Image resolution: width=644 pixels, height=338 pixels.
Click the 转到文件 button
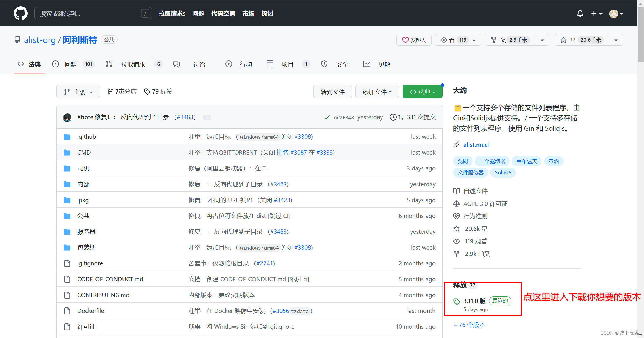click(333, 92)
